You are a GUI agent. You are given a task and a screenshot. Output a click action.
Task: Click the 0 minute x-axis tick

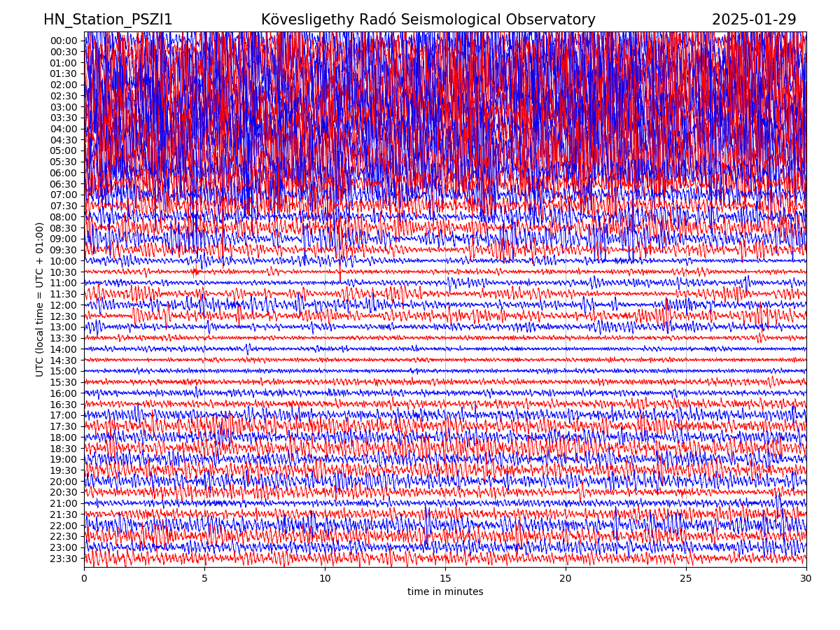point(84,578)
